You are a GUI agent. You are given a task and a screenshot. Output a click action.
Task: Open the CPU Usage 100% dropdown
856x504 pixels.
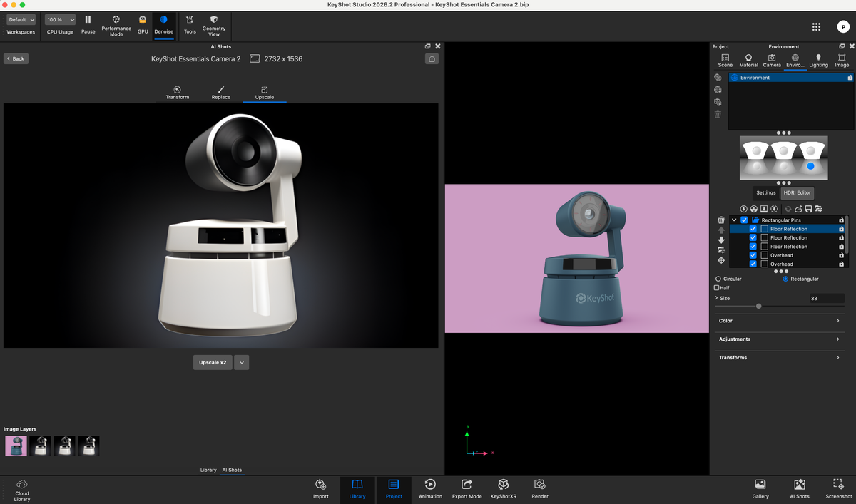pos(60,20)
